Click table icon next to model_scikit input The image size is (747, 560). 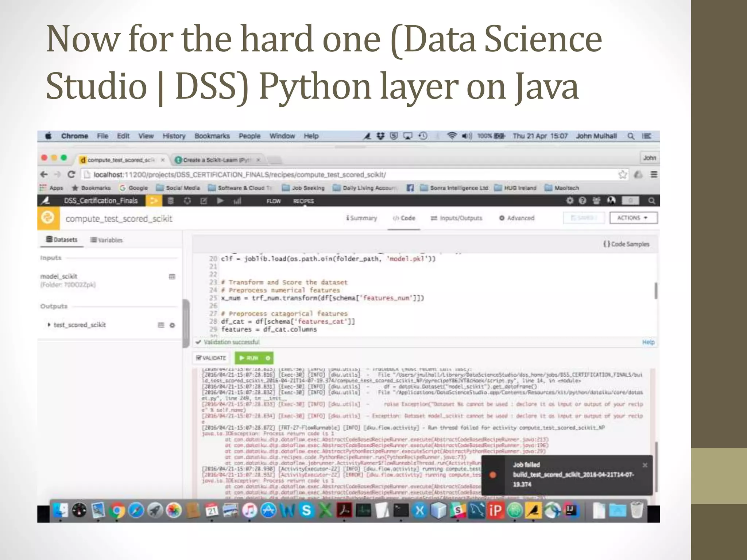coord(172,276)
